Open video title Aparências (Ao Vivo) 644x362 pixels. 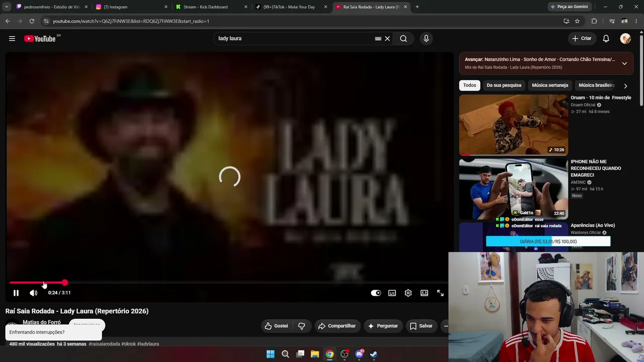(593, 225)
